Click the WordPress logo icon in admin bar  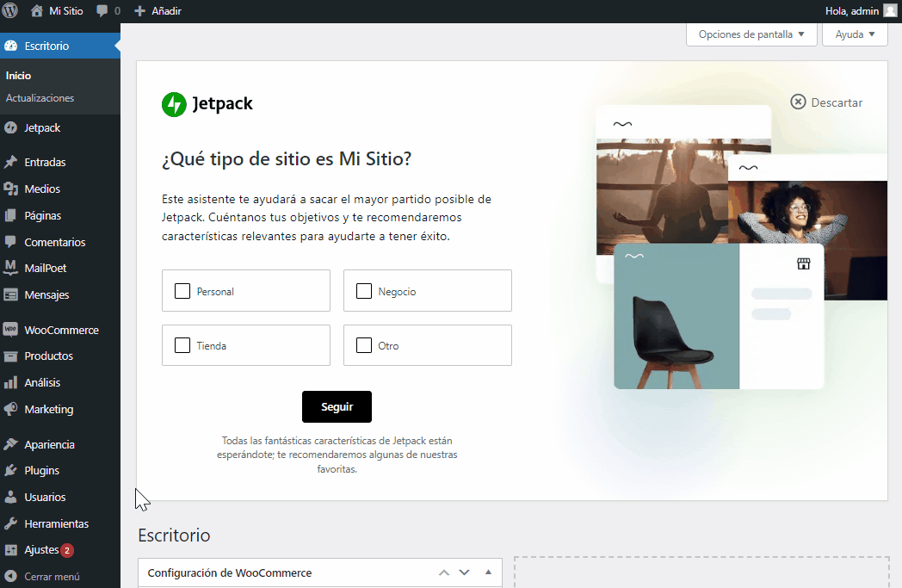(x=10, y=10)
